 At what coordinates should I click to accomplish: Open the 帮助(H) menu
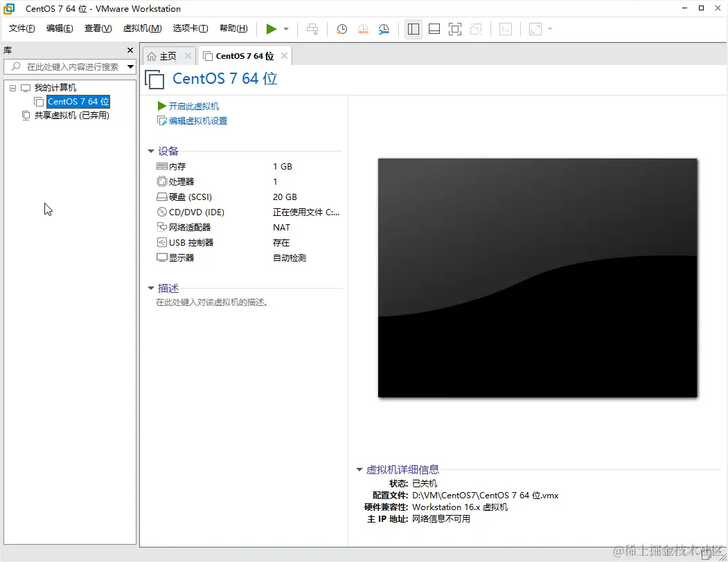pos(233,28)
